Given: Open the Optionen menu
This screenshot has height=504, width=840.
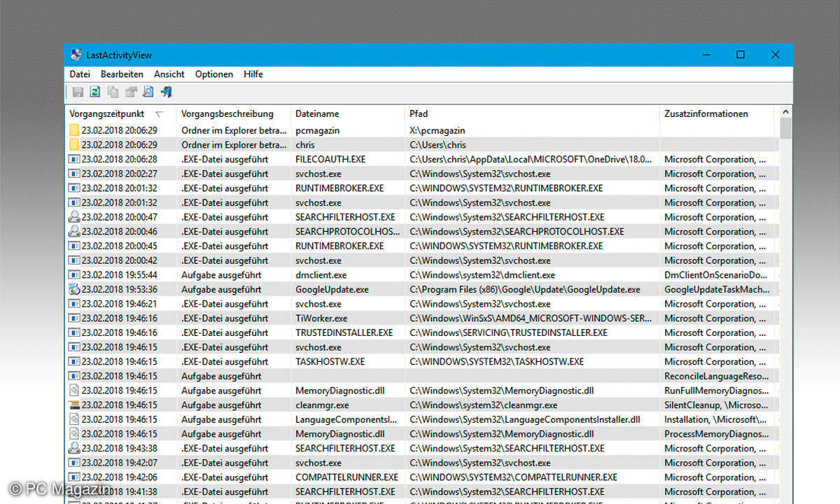Looking at the screenshot, I should click(214, 73).
